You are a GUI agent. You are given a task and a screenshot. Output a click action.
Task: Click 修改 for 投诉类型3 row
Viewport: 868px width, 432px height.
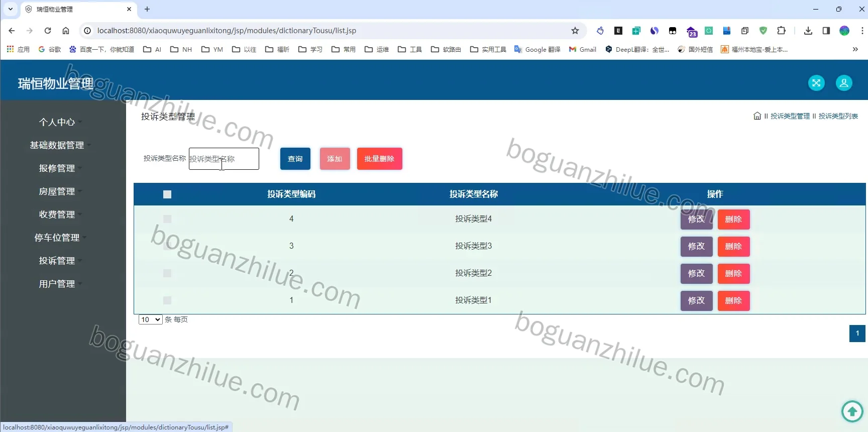click(x=697, y=246)
